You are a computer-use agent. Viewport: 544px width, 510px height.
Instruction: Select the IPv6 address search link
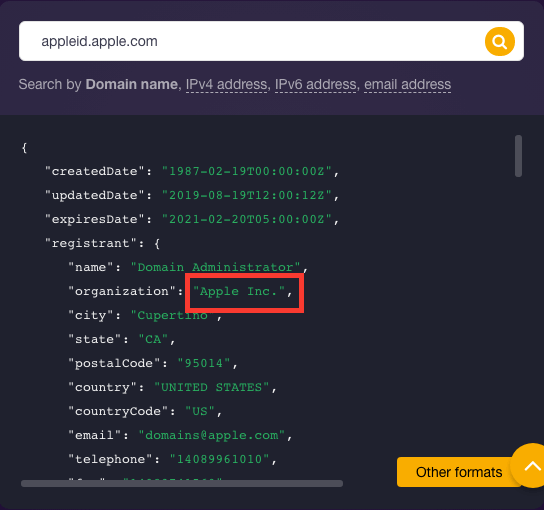(315, 85)
